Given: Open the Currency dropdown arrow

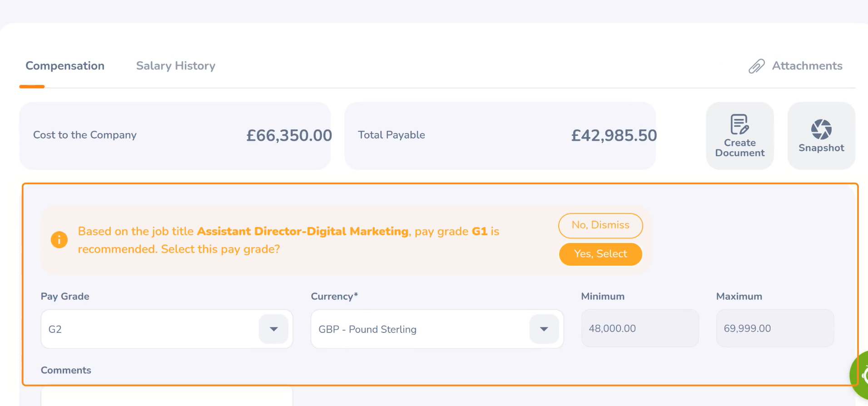Looking at the screenshot, I should (x=544, y=329).
